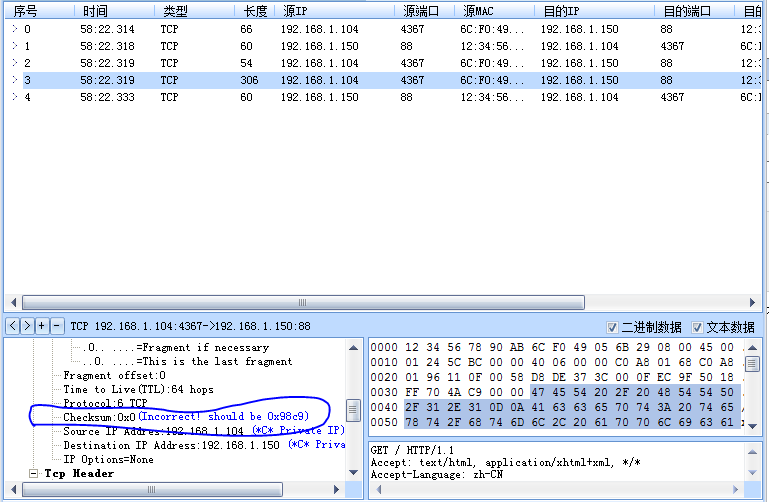Screen dimensions: 769x502
Task: Sort by the 时间 column header
Action: pyautogui.click(x=115, y=11)
